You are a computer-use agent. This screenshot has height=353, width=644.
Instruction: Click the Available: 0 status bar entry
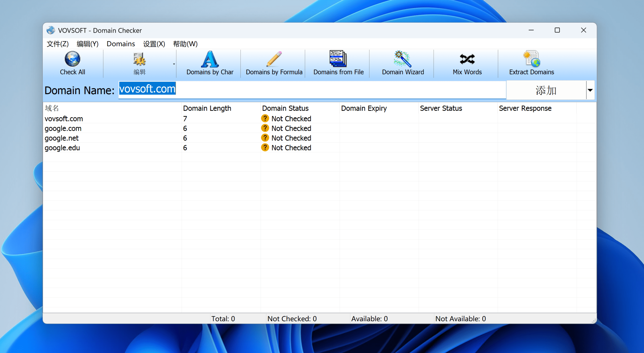(369, 319)
